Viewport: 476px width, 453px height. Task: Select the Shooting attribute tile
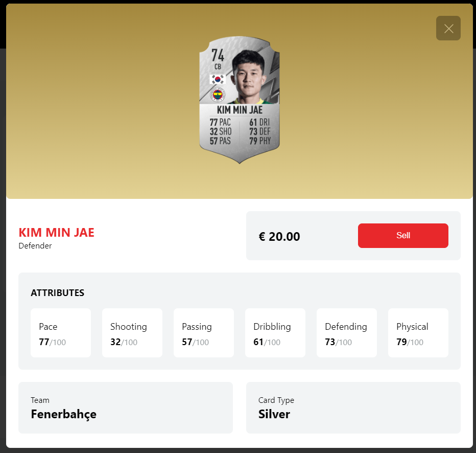tap(132, 333)
